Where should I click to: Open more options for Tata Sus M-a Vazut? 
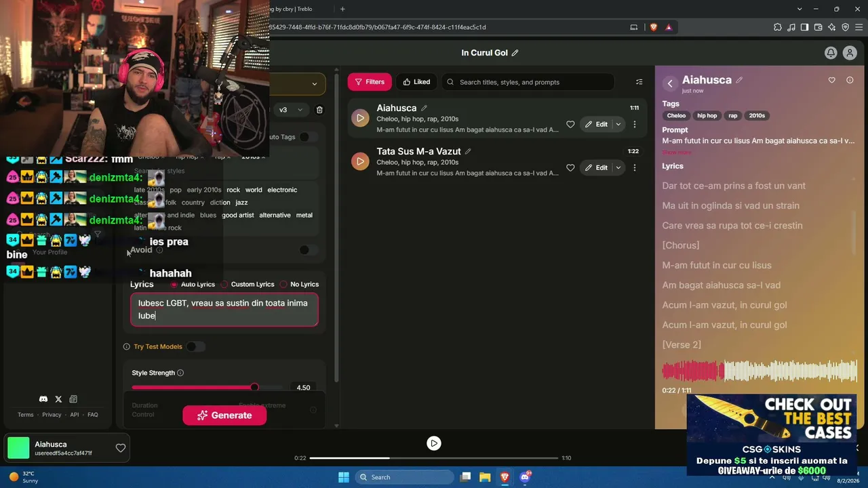tap(635, 168)
